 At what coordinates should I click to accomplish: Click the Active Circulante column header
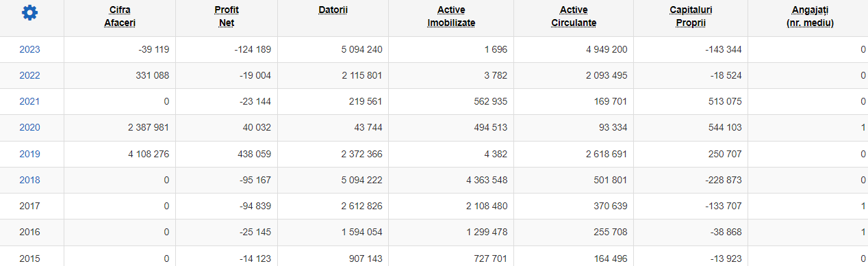pyautogui.click(x=574, y=16)
